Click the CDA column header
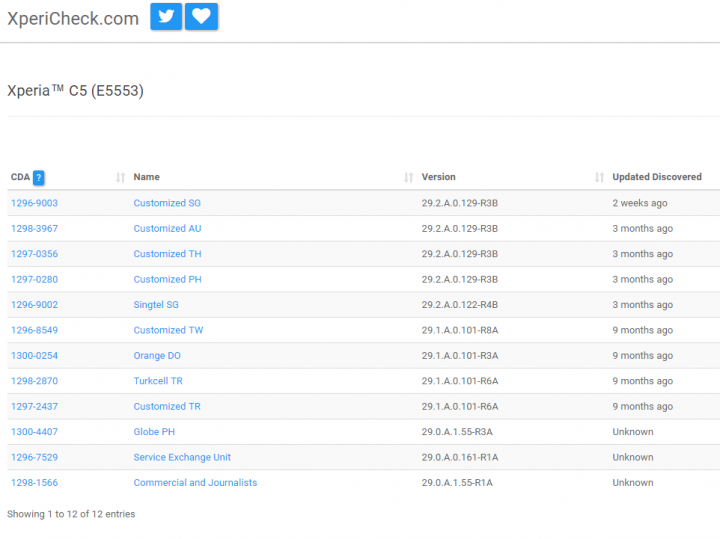The image size is (720, 539). [20, 177]
